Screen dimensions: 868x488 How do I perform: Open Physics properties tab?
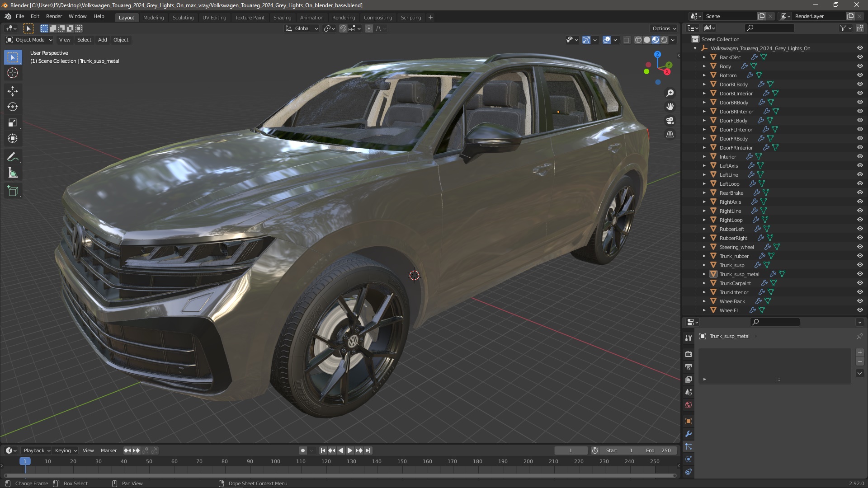(x=689, y=459)
